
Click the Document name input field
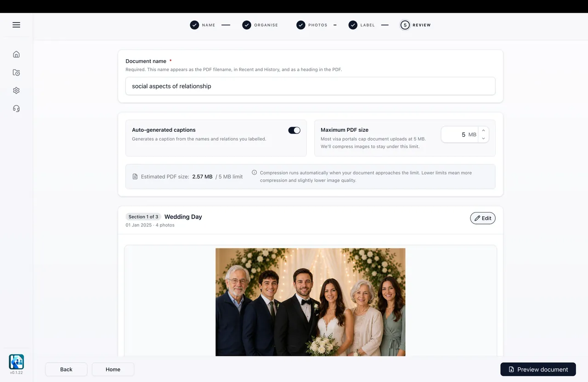[x=311, y=86]
